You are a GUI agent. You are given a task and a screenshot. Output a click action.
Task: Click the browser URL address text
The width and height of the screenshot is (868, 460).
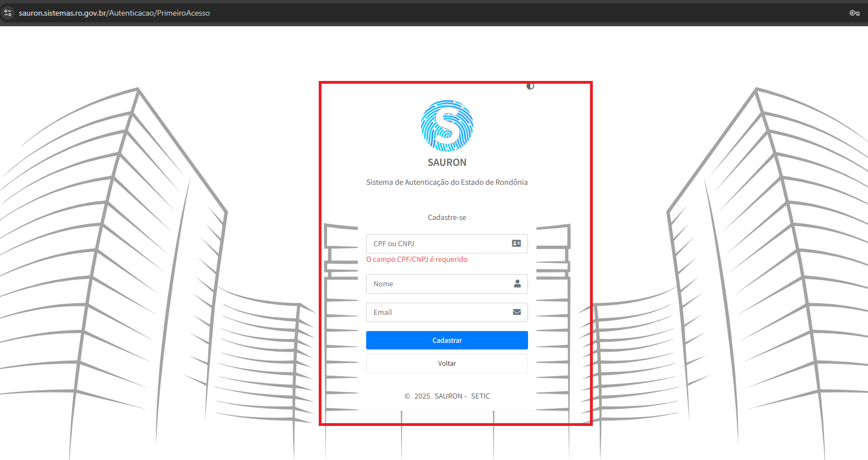114,13
